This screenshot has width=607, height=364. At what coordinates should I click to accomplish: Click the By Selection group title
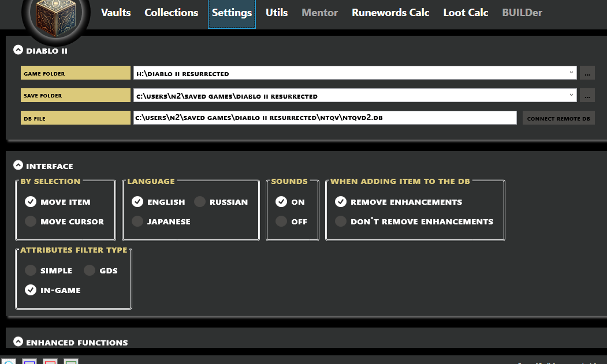[50, 181]
